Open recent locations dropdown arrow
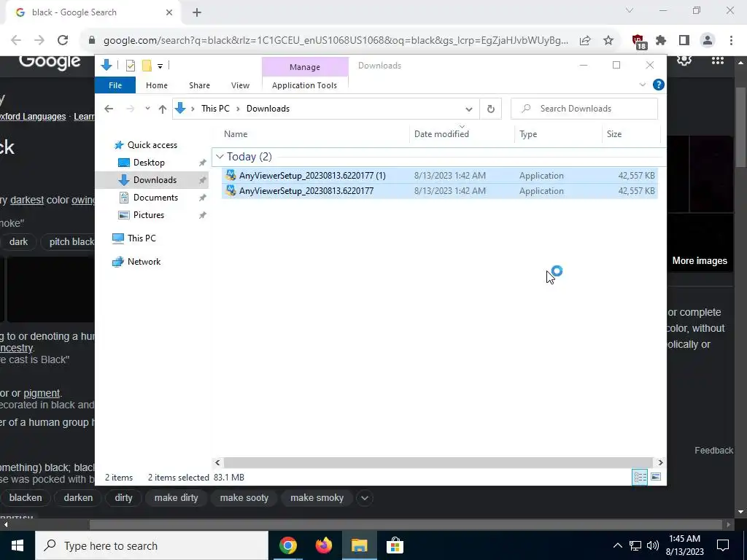This screenshot has height=560, width=747. (x=147, y=109)
